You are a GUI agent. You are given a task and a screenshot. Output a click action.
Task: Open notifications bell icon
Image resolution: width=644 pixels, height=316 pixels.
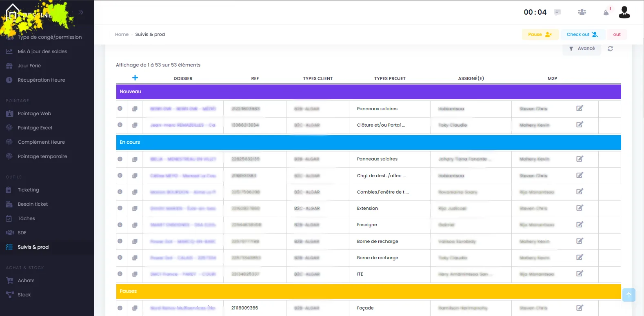[x=606, y=12]
